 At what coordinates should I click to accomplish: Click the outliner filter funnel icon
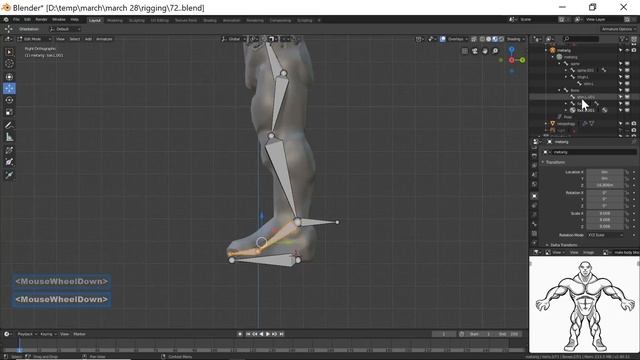[622, 39]
